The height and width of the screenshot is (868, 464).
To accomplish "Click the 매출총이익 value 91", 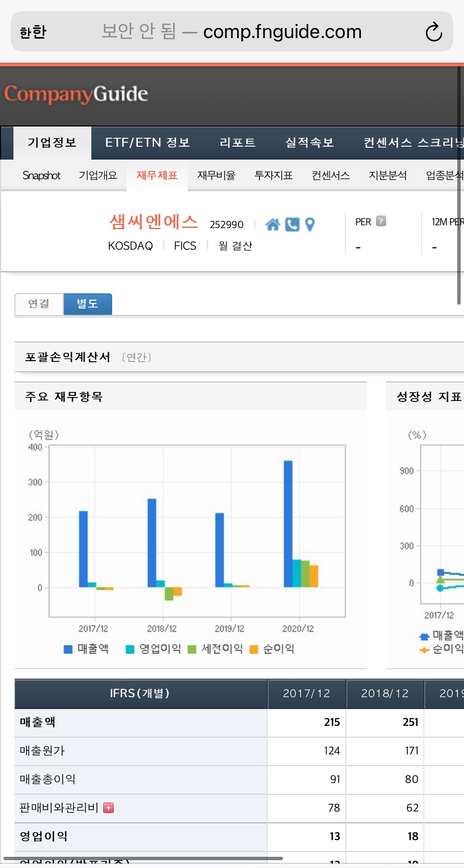I will point(335,779).
